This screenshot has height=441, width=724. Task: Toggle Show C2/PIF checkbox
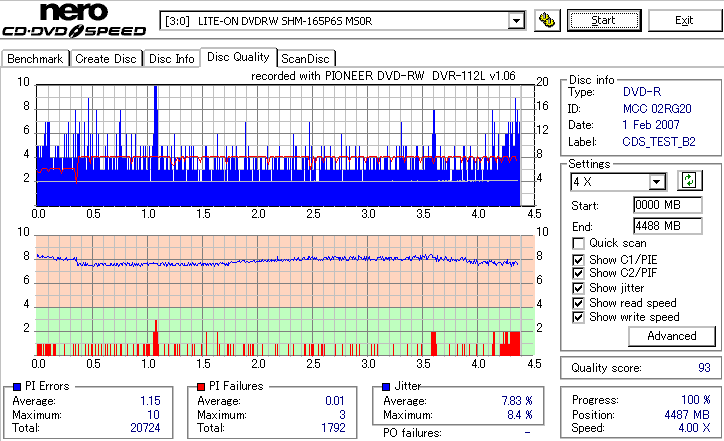coord(578,273)
